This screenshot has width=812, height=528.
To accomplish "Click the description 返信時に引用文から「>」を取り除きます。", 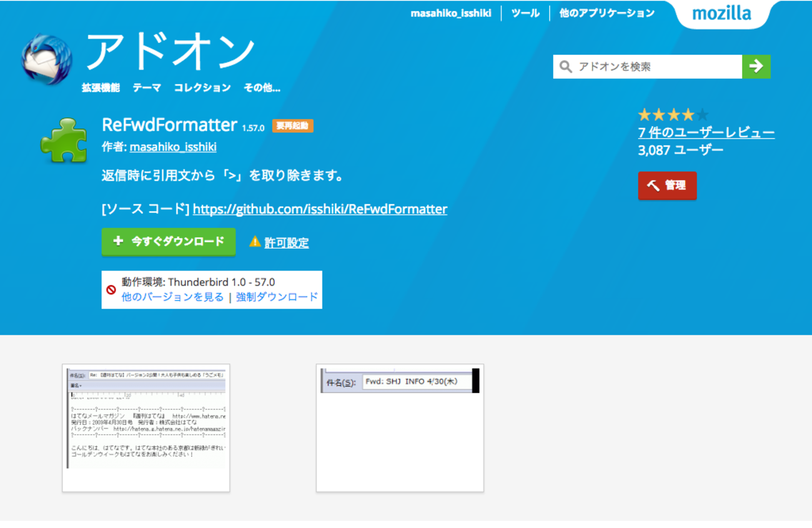I will (x=223, y=176).
